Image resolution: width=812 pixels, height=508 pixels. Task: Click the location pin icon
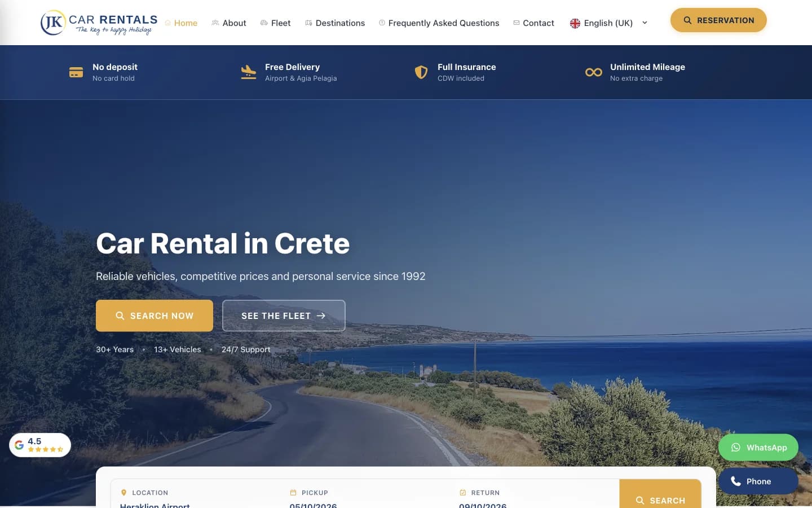(x=124, y=493)
